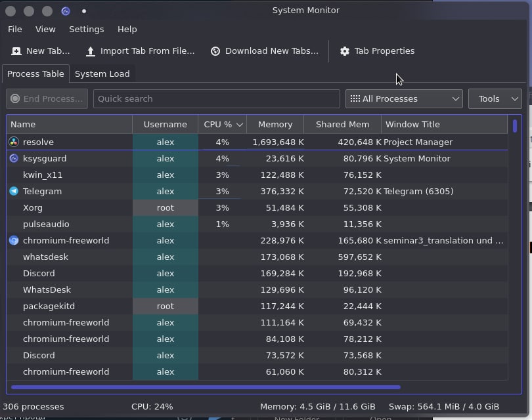Viewport: 532px width, 420px height.
Task: Click the Telegram process icon
Action: coord(14,191)
